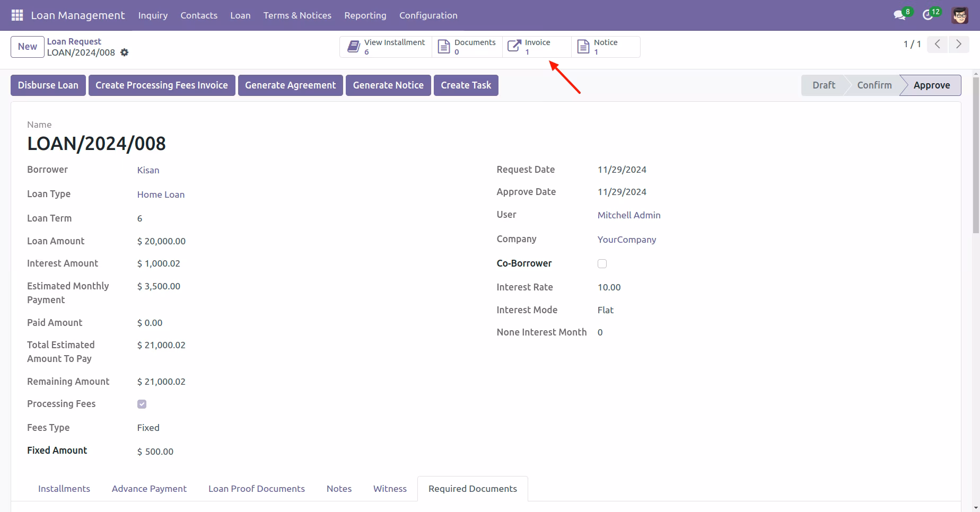Click the Loan Request breadcrumb link
The height and width of the screenshot is (512, 980).
click(74, 41)
